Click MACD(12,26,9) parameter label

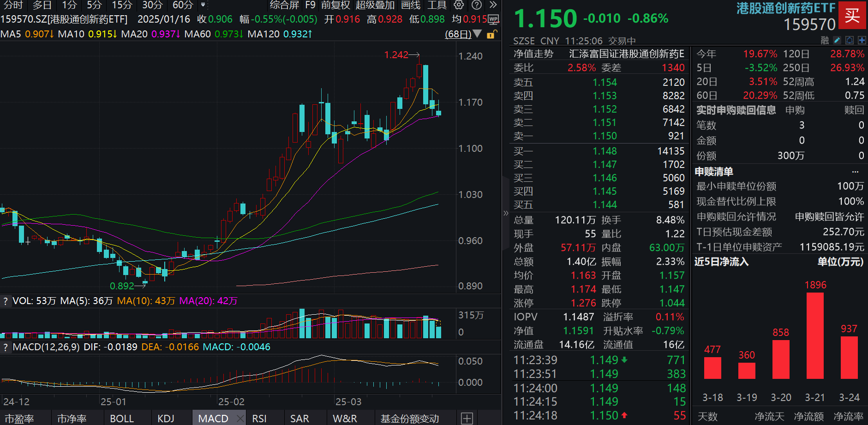pyautogui.click(x=46, y=347)
